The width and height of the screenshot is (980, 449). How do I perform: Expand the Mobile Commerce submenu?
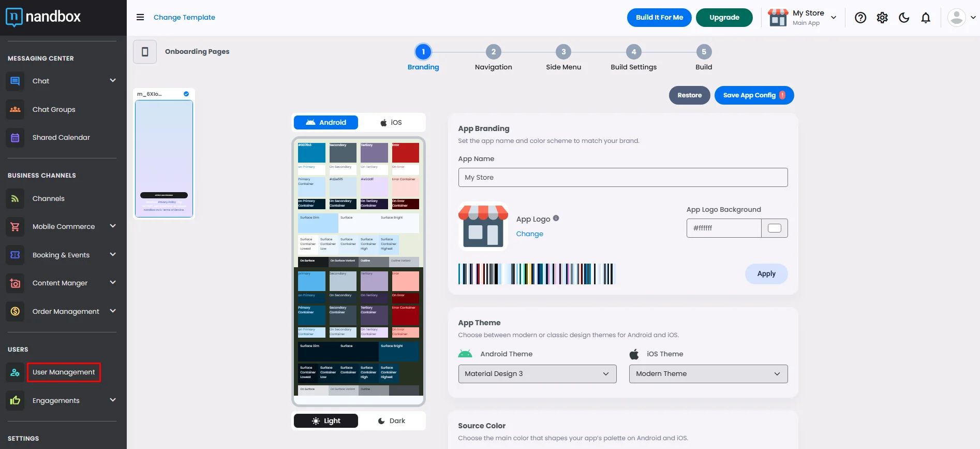tap(113, 226)
